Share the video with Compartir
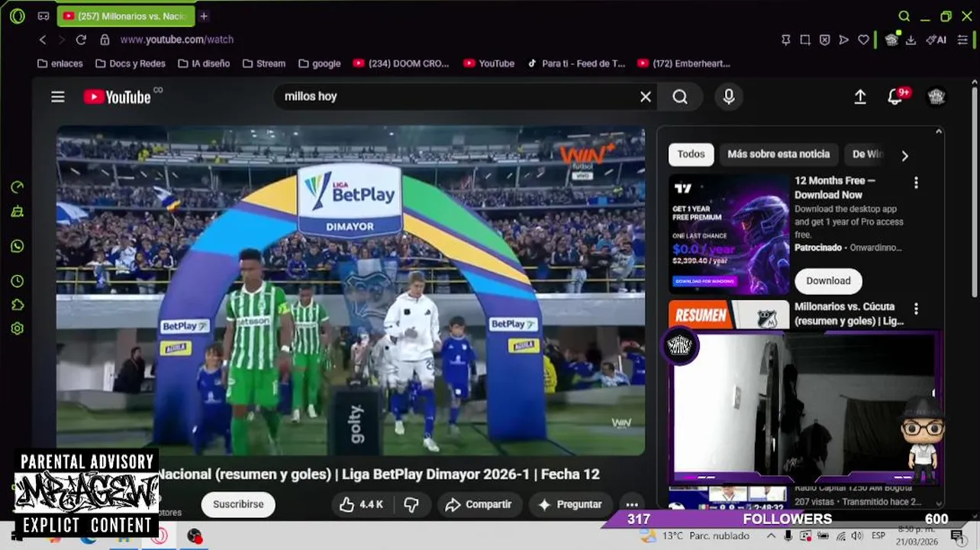980x550 pixels. 479,504
